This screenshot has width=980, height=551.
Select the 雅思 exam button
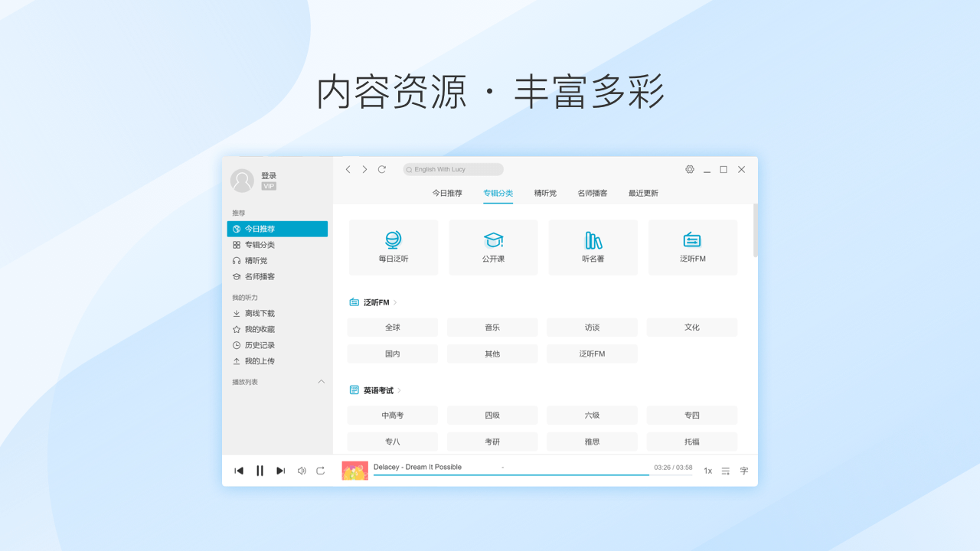point(593,442)
